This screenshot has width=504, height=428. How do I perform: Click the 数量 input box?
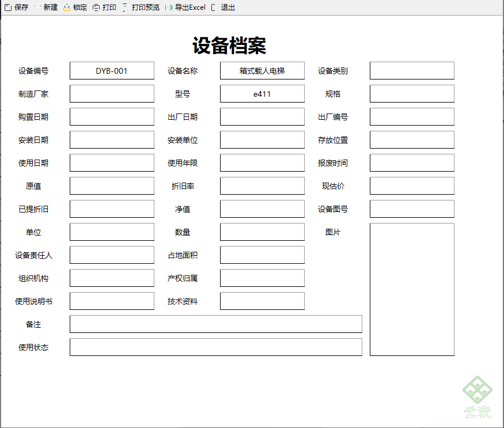[x=262, y=232]
